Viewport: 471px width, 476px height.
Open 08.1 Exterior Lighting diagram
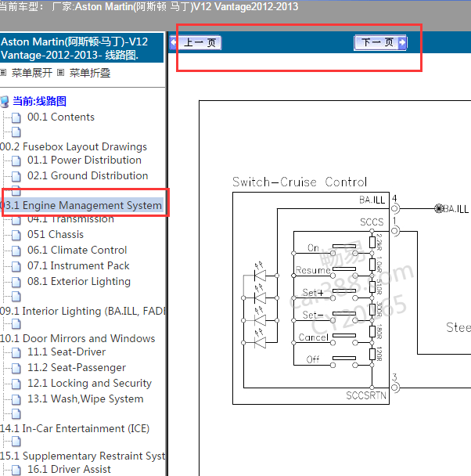(79, 281)
